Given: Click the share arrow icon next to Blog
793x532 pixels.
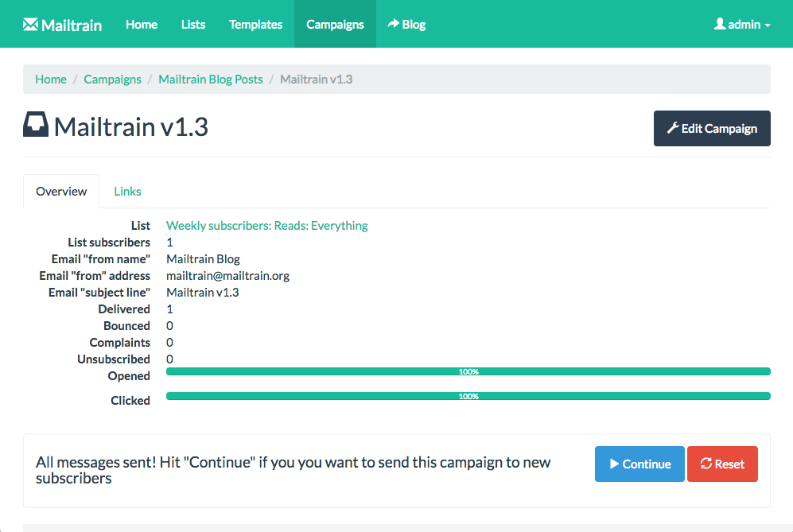Looking at the screenshot, I should (393, 24).
